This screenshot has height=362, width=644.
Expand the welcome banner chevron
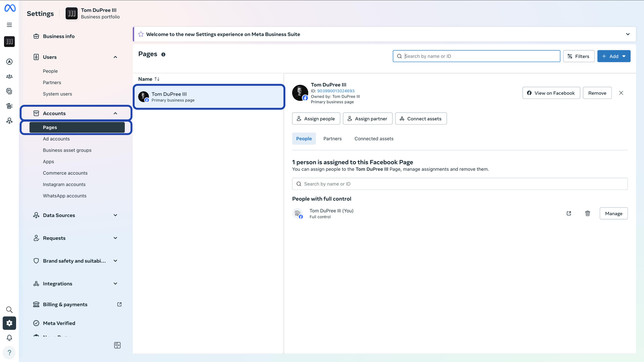pos(628,34)
